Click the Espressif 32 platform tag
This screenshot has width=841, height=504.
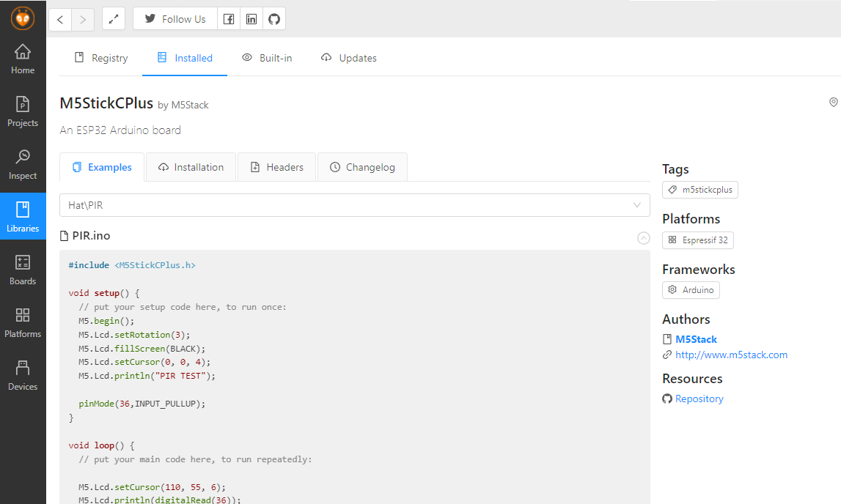(x=698, y=240)
